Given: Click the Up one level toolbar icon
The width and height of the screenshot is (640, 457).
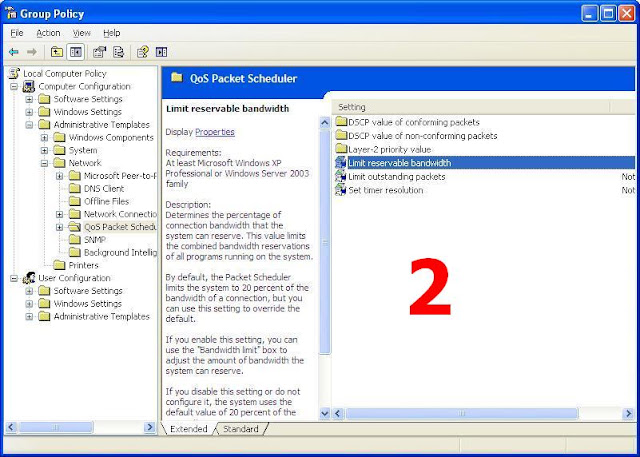Looking at the screenshot, I should click(57, 52).
